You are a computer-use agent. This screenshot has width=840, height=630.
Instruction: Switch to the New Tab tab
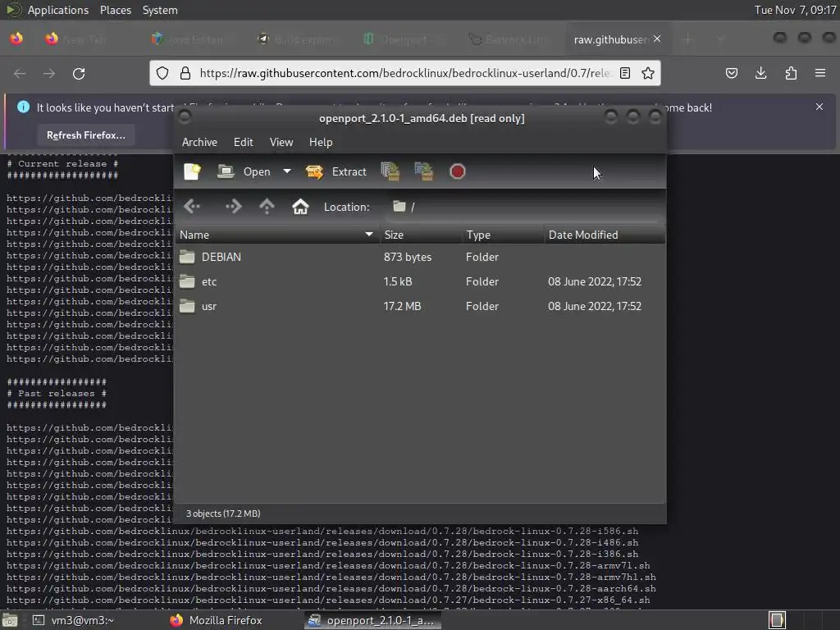click(84, 39)
